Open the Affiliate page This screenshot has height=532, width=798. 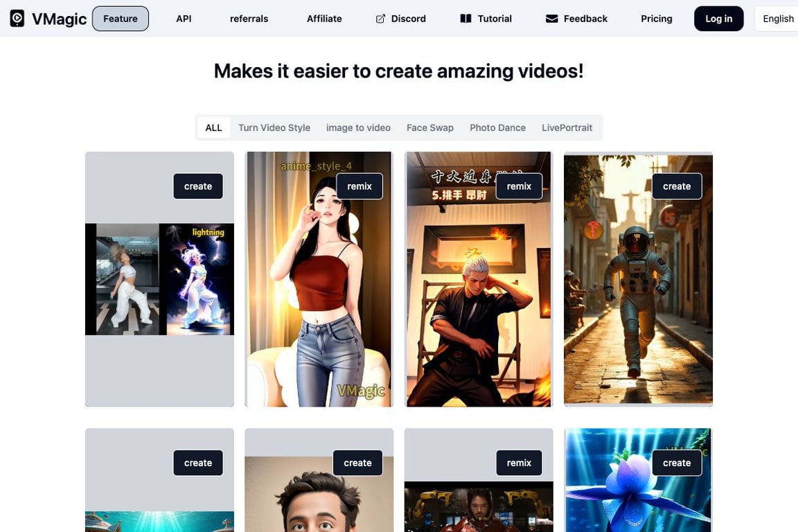tap(324, 18)
